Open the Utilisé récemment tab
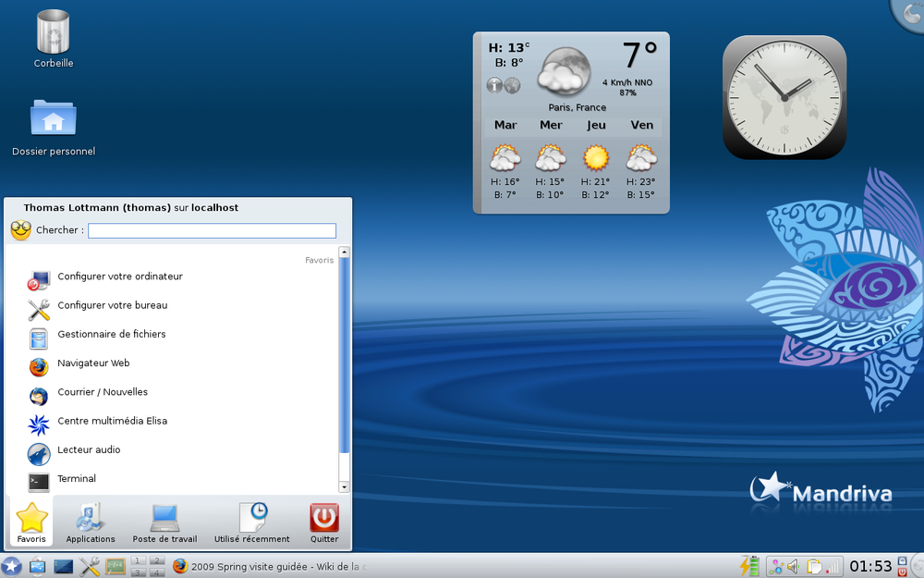The image size is (924, 578). pyautogui.click(x=251, y=523)
